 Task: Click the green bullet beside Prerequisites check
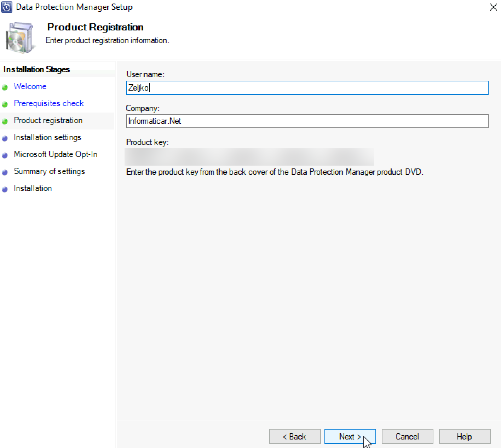[5, 104]
